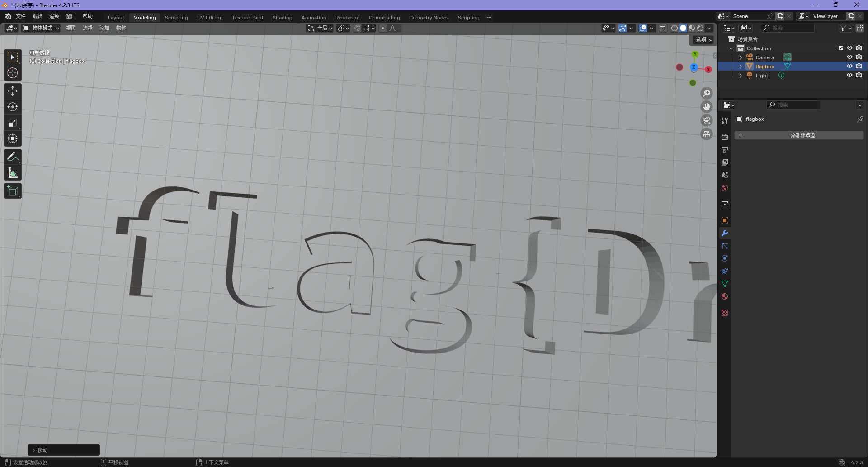This screenshot has height=467, width=868.
Task: Uncheck Collection exclude from view layer checkbox
Action: click(x=841, y=48)
